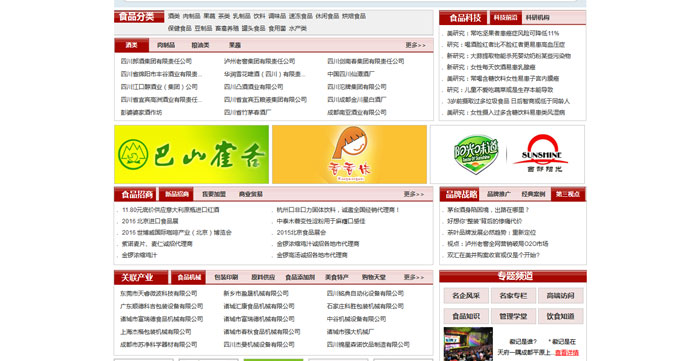Screen dimensions: 700x361
Task: Click the 高端访问 channel button
Action: (x=561, y=295)
